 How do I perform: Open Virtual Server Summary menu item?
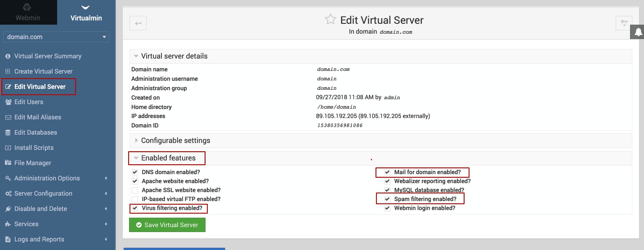click(48, 56)
